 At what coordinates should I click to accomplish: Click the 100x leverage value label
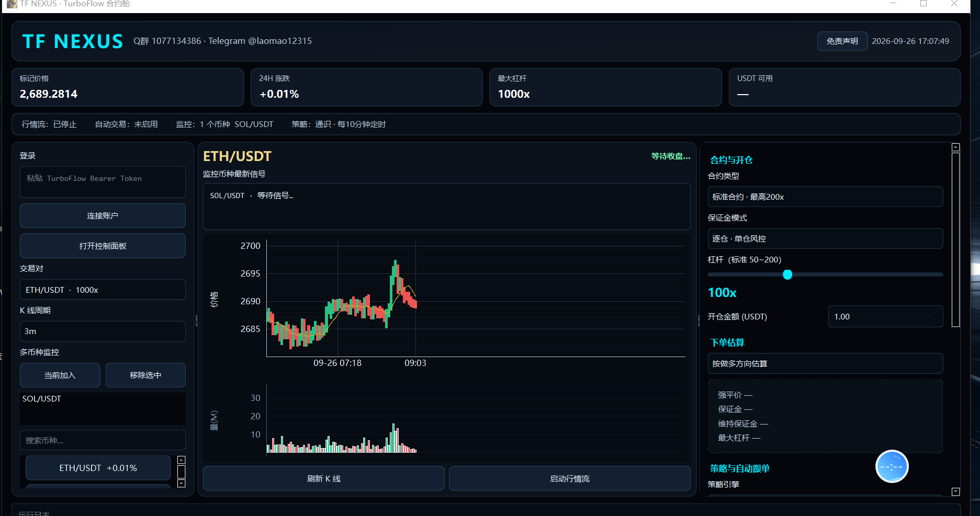pyautogui.click(x=722, y=293)
